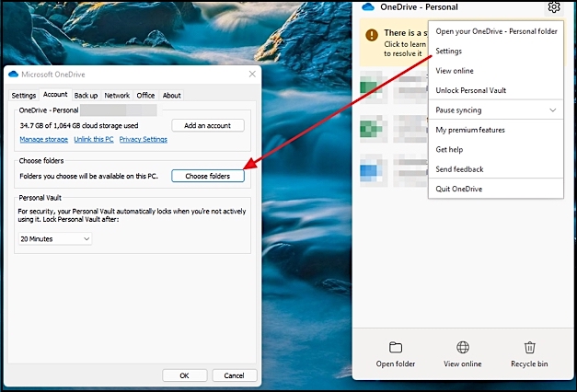Click the Manage storage link
The image size is (577, 392).
(44, 140)
